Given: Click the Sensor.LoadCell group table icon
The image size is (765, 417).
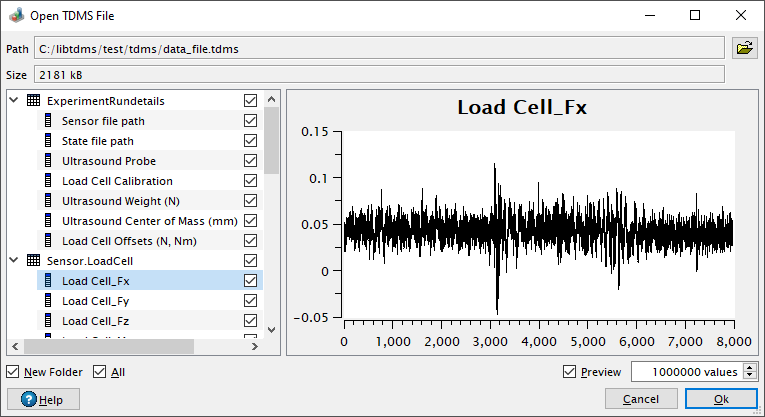Looking at the screenshot, I should (34, 260).
